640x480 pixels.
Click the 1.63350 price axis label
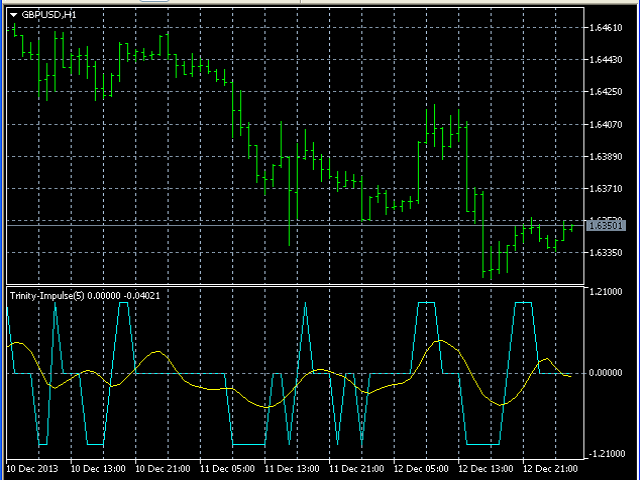(x=607, y=253)
